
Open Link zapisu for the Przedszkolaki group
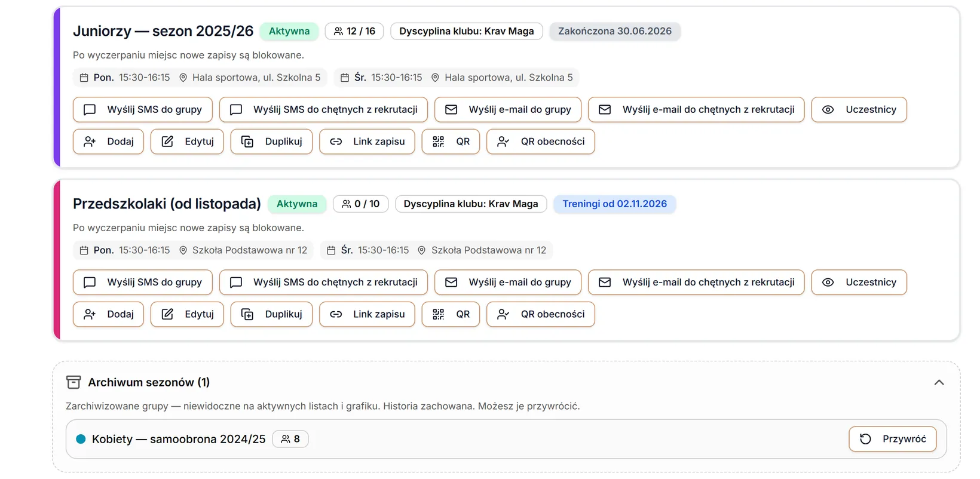[x=367, y=314]
